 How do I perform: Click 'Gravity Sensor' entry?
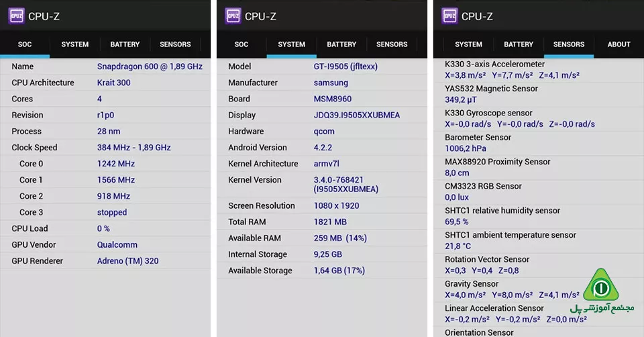coord(472,284)
